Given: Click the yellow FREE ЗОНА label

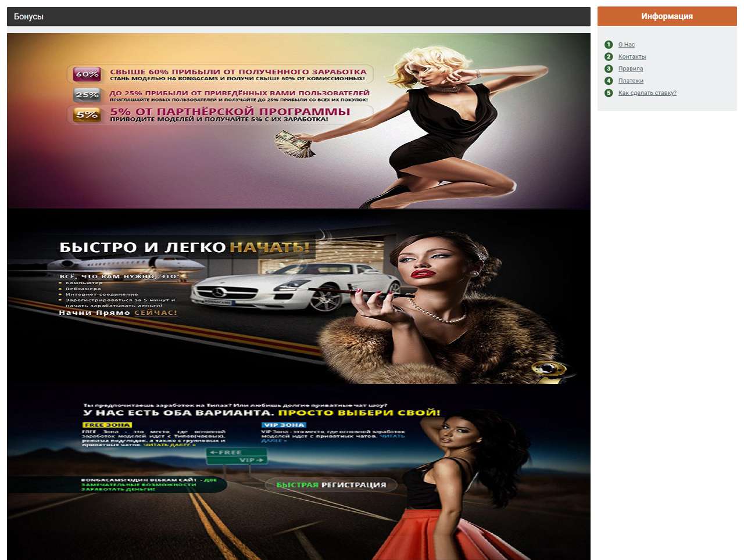Looking at the screenshot, I should coord(107,425).
